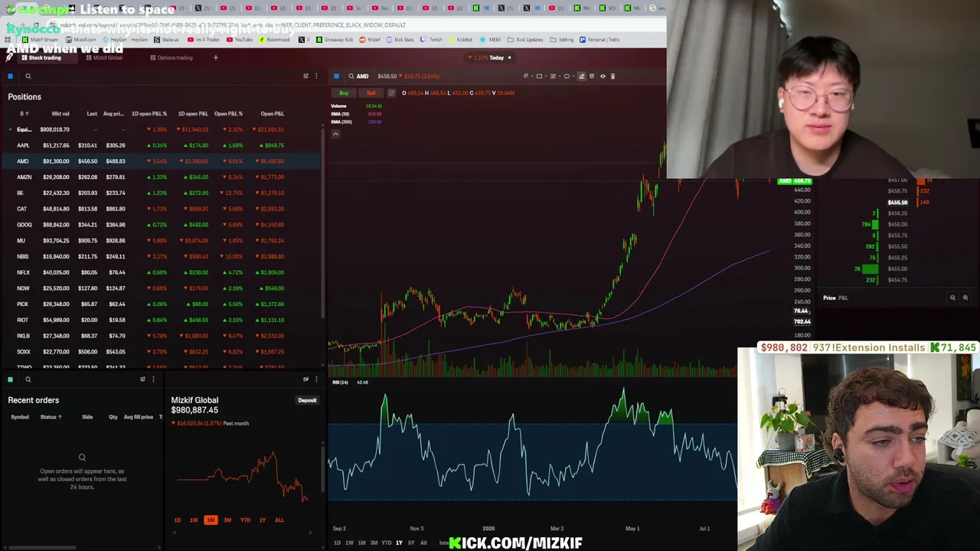
Task: Open the YouTube bookmark in bookmarks bar
Action: [x=239, y=40]
